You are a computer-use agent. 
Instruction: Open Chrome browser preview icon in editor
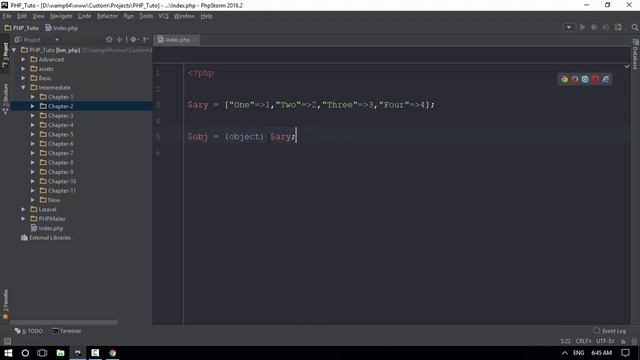(564, 80)
